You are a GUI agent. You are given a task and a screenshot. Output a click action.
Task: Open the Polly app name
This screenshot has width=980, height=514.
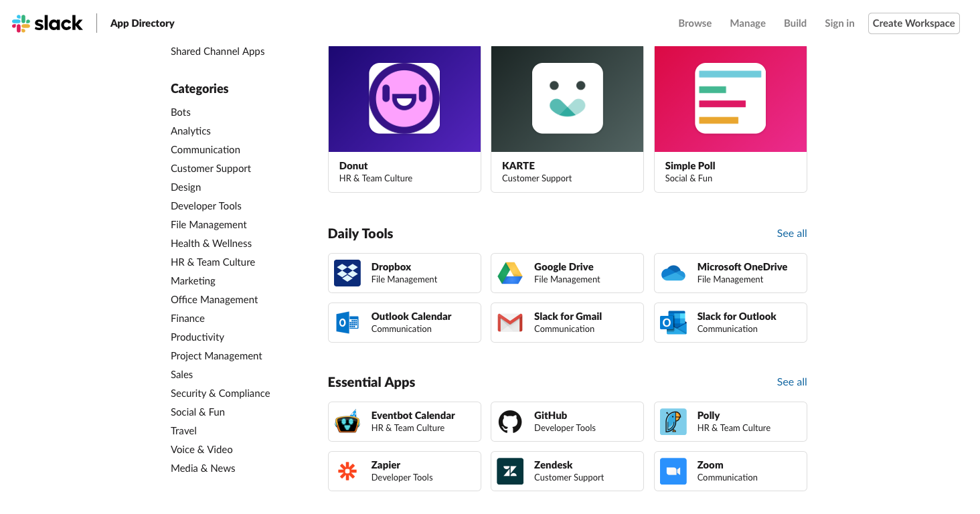[x=708, y=416]
